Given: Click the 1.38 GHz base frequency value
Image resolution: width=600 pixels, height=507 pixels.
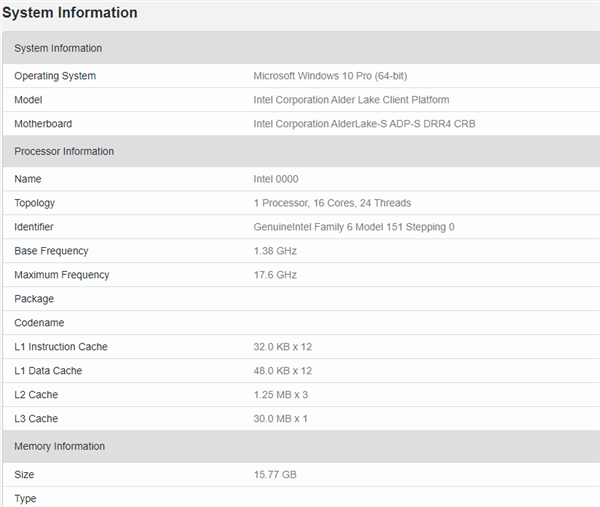Looking at the screenshot, I should (275, 251).
